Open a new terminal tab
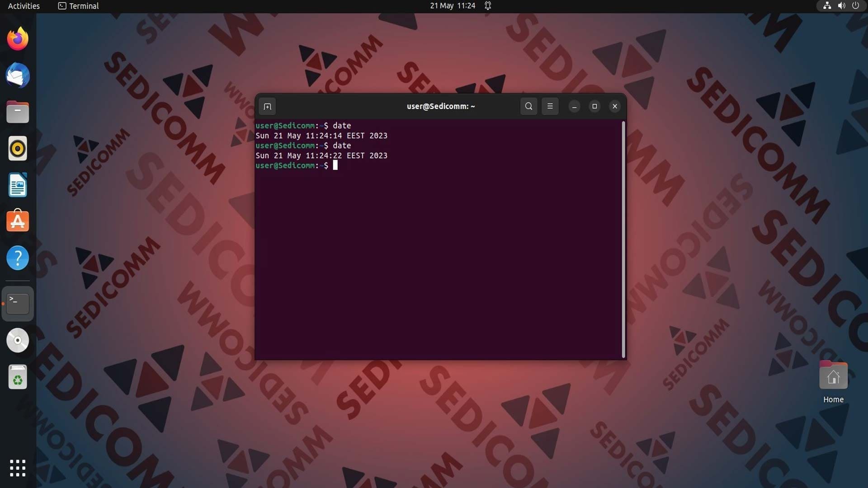The image size is (868, 488). (267, 107)
